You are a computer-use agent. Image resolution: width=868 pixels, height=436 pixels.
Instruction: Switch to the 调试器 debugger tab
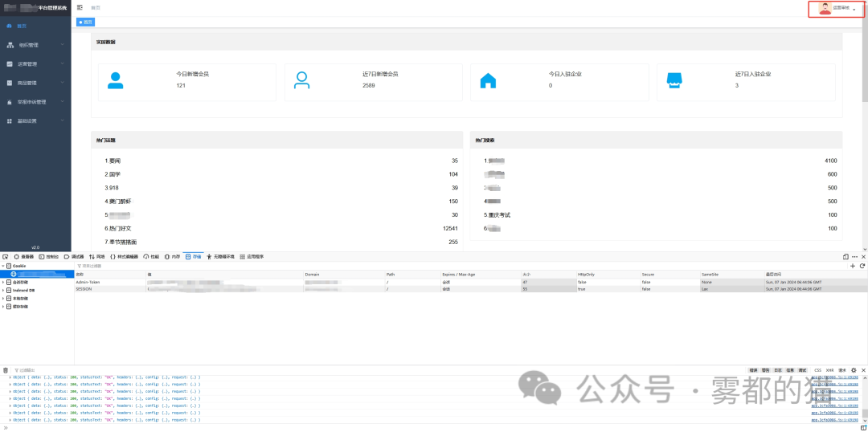[74, 257]
